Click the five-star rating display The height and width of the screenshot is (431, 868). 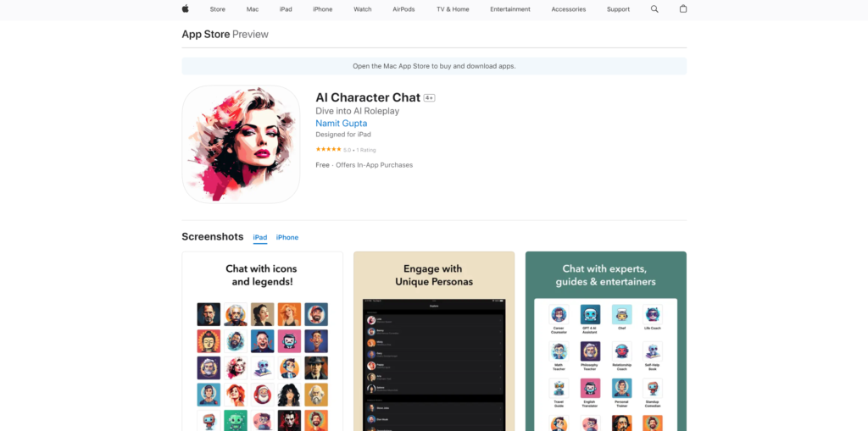click(x=328, y=150)
